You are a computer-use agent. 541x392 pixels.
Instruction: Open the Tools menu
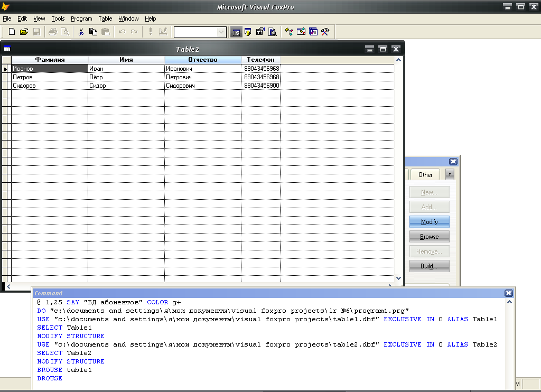point(58,18)
